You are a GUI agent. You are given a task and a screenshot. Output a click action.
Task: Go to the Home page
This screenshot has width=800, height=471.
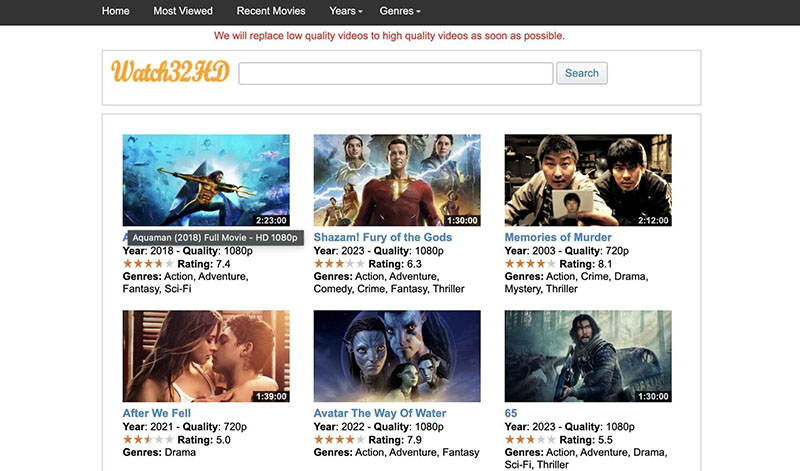[116, 11]
